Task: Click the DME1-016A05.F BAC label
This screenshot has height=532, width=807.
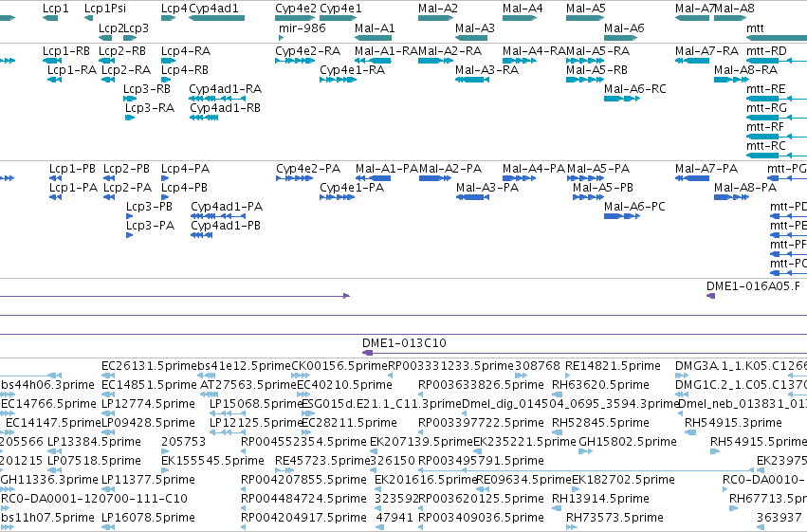Action: [754, 286]
